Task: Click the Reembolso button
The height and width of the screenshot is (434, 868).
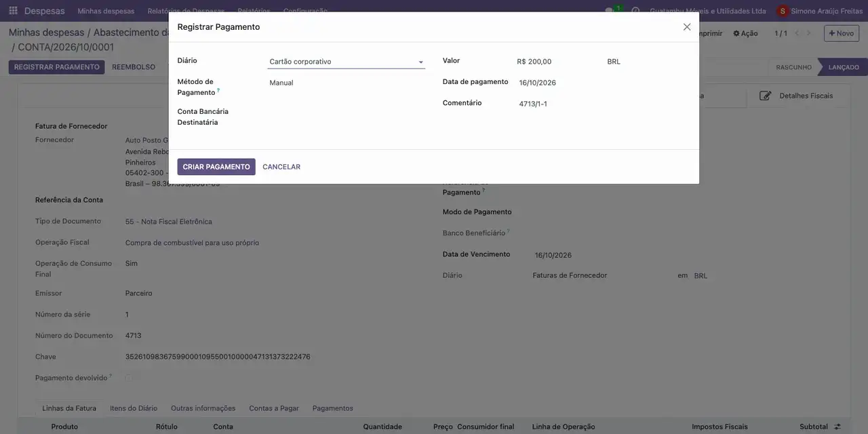Action: coord(134,67)
